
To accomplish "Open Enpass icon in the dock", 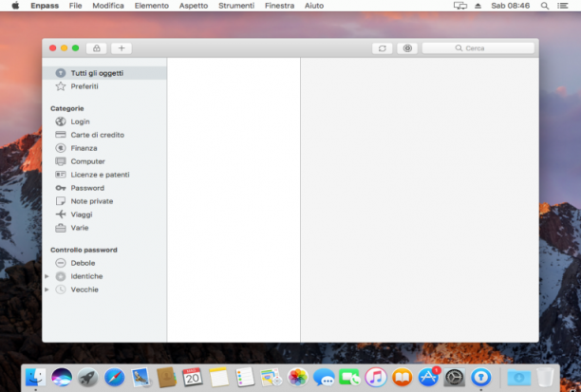I will [x=480, y=378].
